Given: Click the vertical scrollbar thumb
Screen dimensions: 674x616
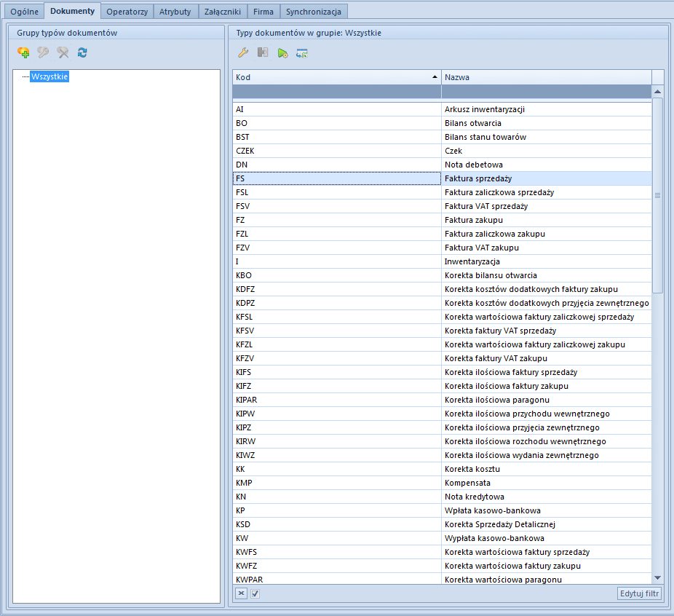Looking at the screenshot, I should tap(657, 196).
